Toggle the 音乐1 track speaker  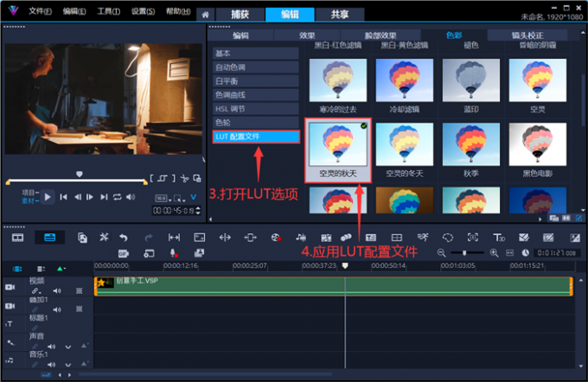click(57, 364)
